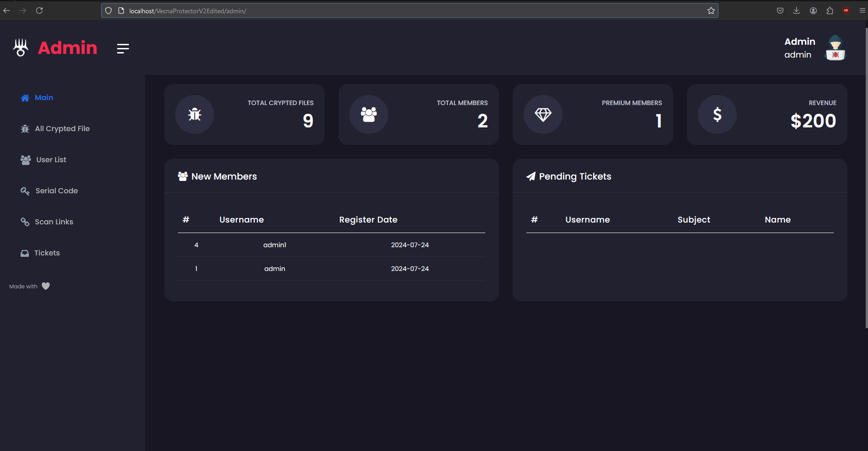
Task: Click the shield tracking protection icon
Action: [108, 11]
